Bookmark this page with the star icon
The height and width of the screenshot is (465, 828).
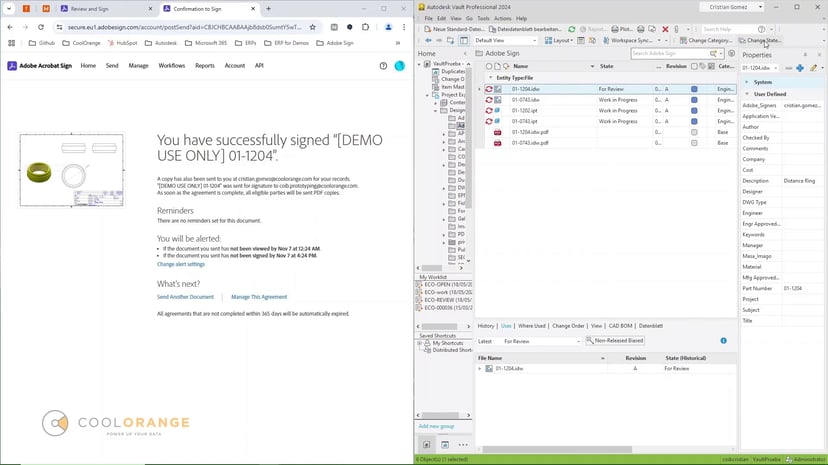pos(313,27)
